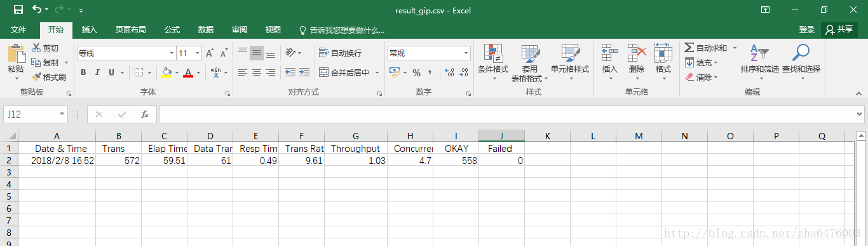
Task: Click the Share (共享) button
Action: click(839, 30)
